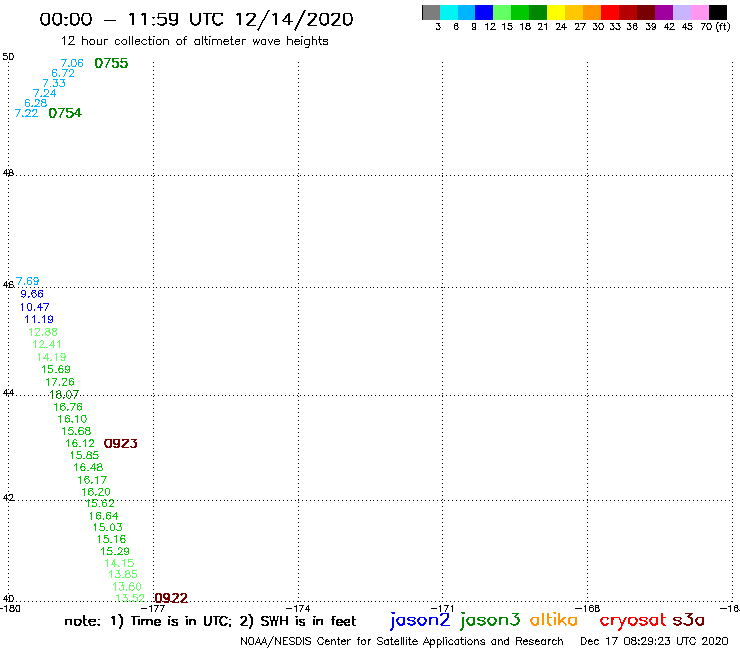The image size is (740, 650).
Task: Click the wave height value '12.41'
Action: 47,344
